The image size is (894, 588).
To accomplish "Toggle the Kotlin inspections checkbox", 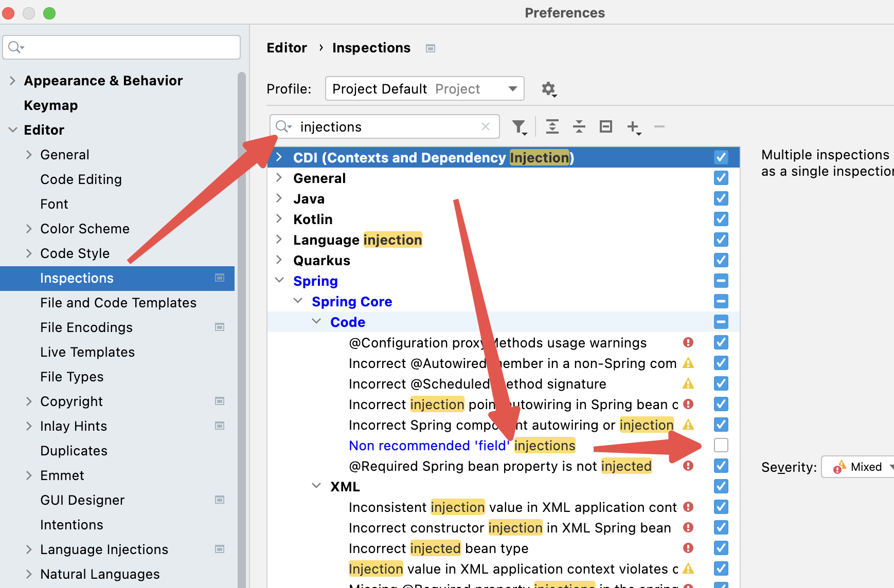I will (721, 219).
